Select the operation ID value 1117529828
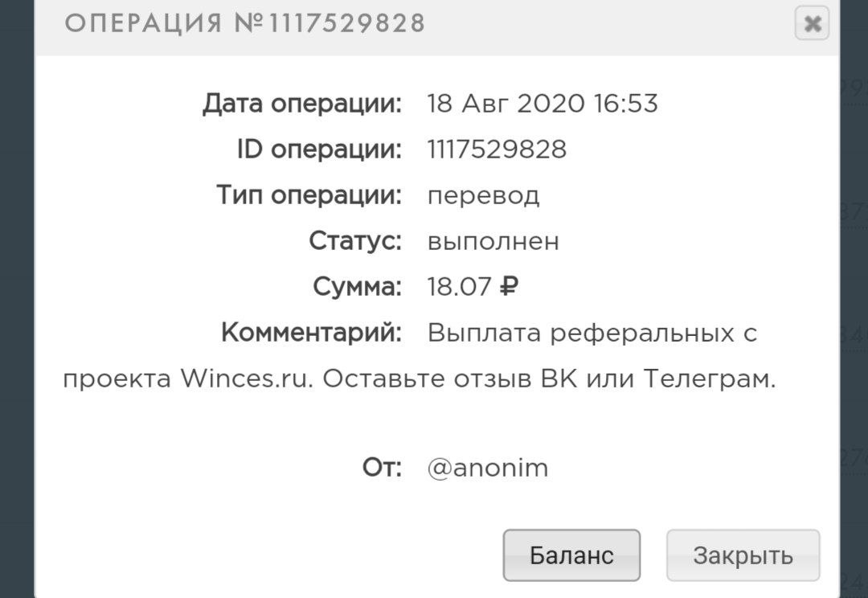This screenshot has width=868, height=598. point(497,149)
